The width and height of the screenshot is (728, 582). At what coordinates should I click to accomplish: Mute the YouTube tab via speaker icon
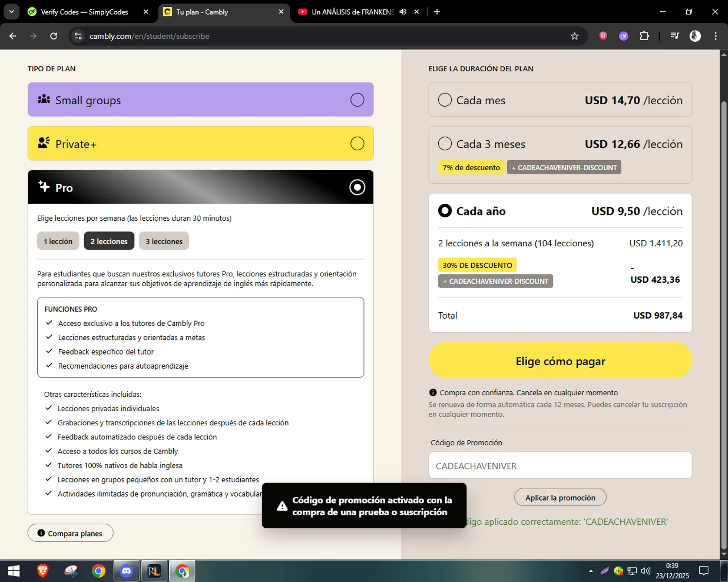coord(403,12)
